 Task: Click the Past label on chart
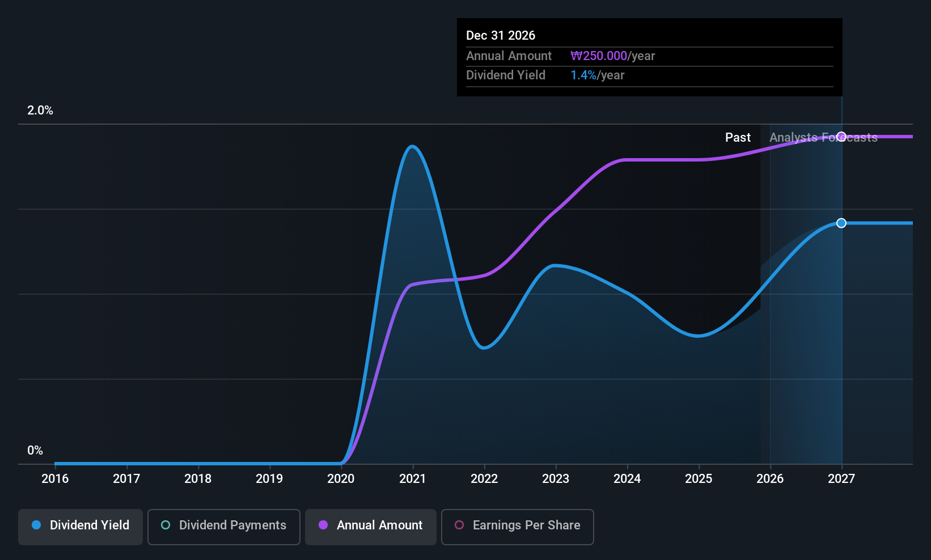point(738,138)
